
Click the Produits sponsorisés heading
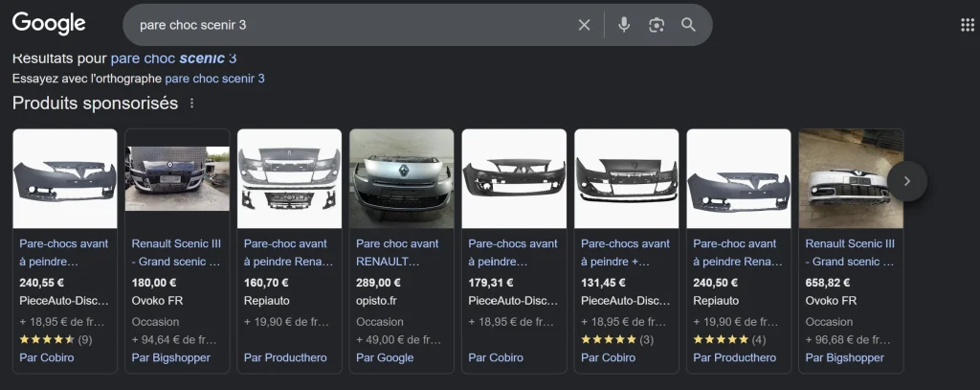pyautogui.click(x=95, y=103)
